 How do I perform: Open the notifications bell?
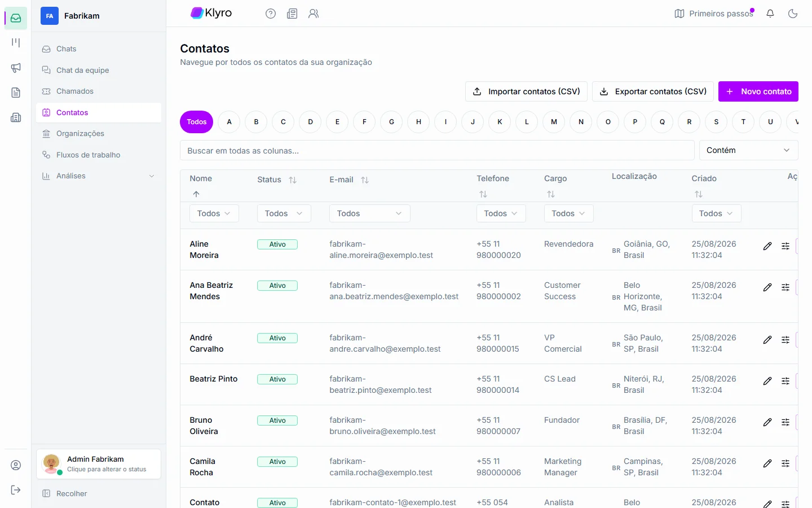coord(770,14)
